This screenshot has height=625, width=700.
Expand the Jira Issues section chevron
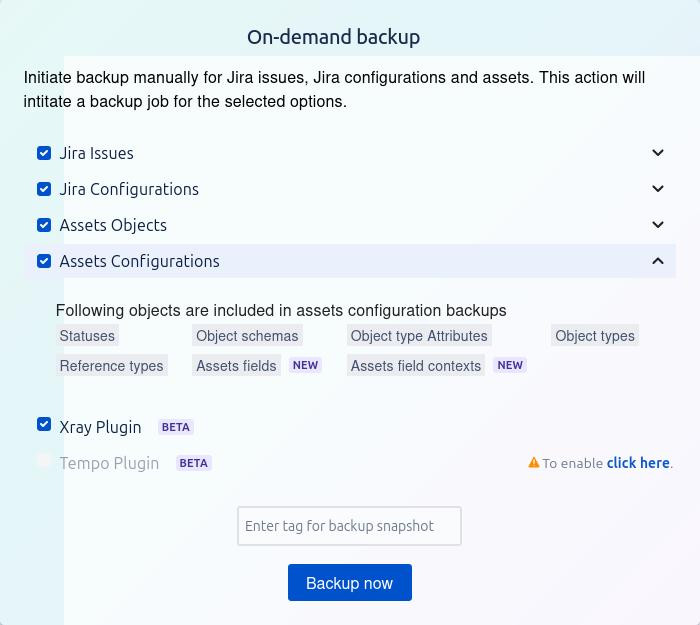point(658,153)
